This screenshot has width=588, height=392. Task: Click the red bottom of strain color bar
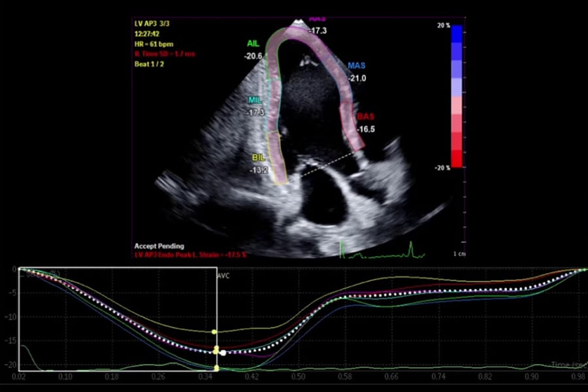pos(457,159)
